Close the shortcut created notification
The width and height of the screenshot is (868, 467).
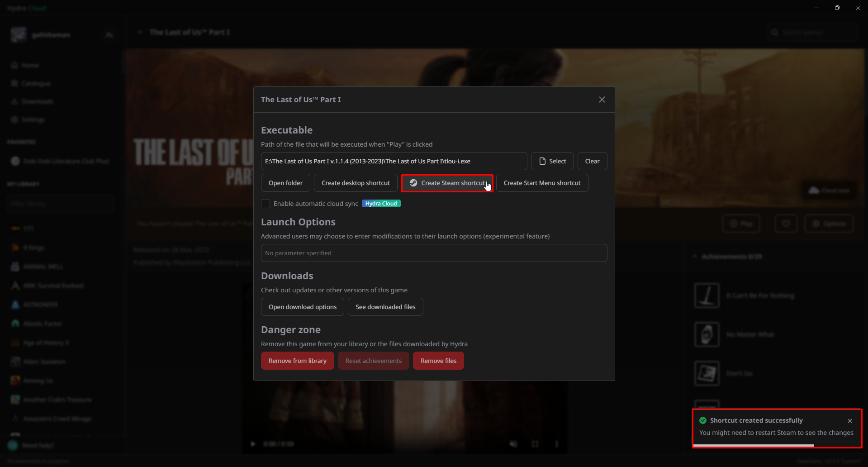850,420
